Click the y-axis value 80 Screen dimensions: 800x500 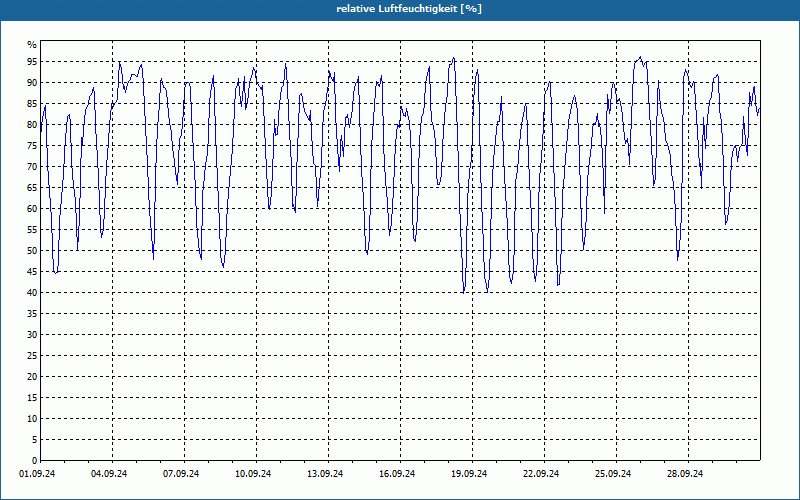coord(32,124)
